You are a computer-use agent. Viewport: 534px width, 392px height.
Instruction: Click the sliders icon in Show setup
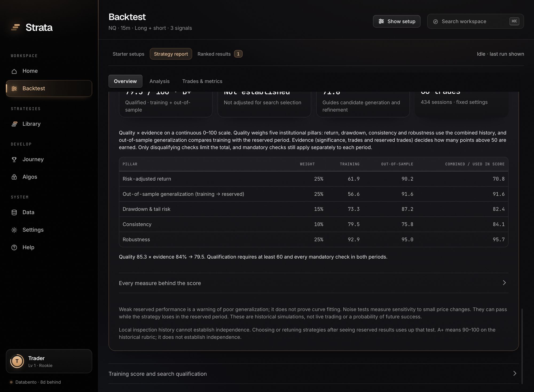tap(381, 21)
